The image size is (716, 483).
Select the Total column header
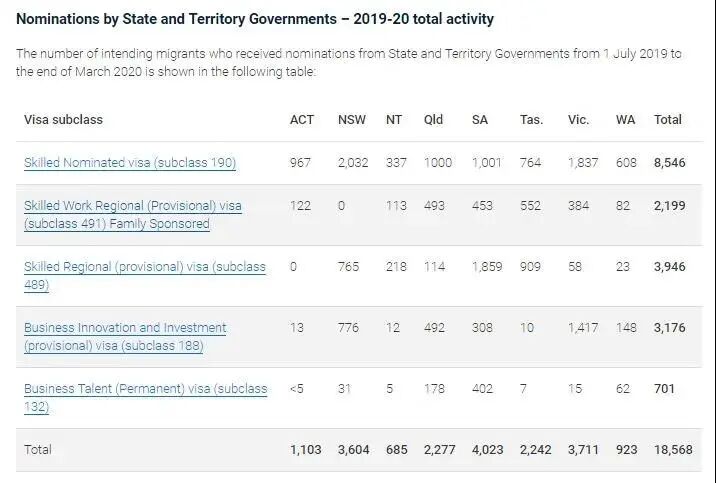(668, 120)
